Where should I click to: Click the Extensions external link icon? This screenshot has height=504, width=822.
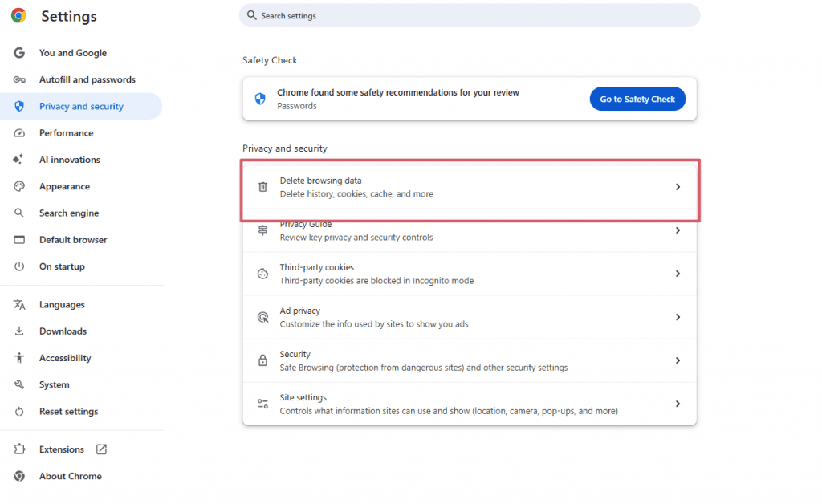[x=101, y=449]
